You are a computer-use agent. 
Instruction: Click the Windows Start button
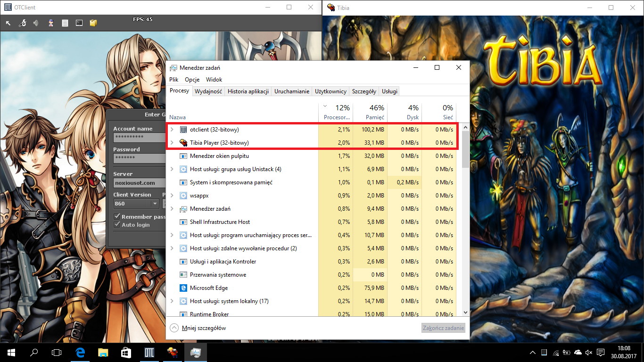[x=11, y=352]
